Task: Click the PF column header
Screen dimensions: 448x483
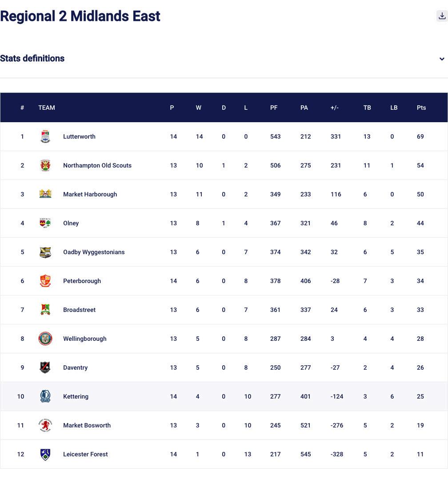Action: click(274, 108)
